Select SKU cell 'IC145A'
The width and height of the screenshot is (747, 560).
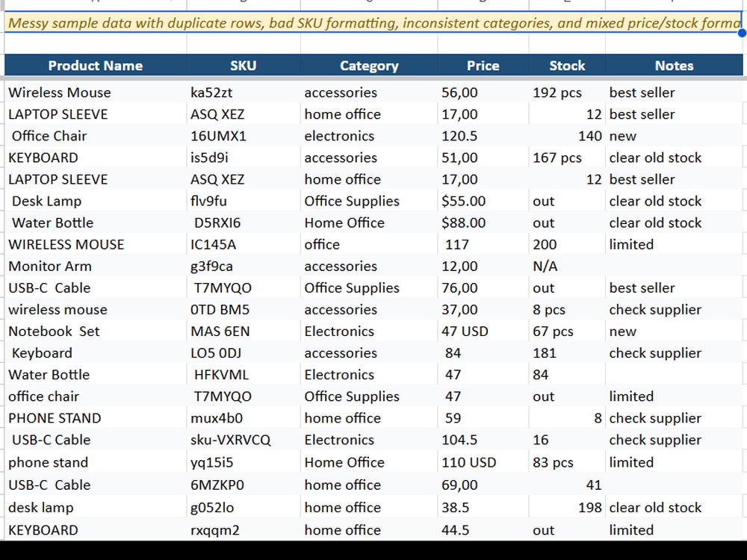click(244, 244)
